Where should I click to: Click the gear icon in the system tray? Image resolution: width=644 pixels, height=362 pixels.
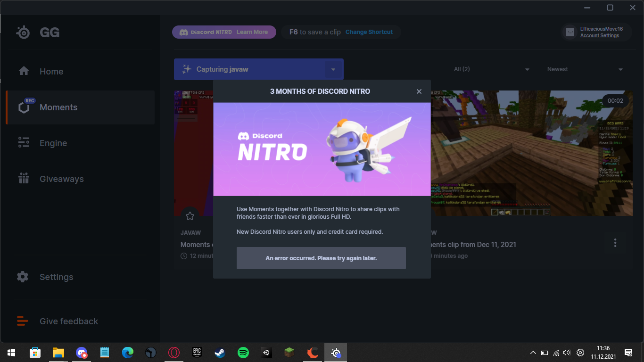click(580, 353)
